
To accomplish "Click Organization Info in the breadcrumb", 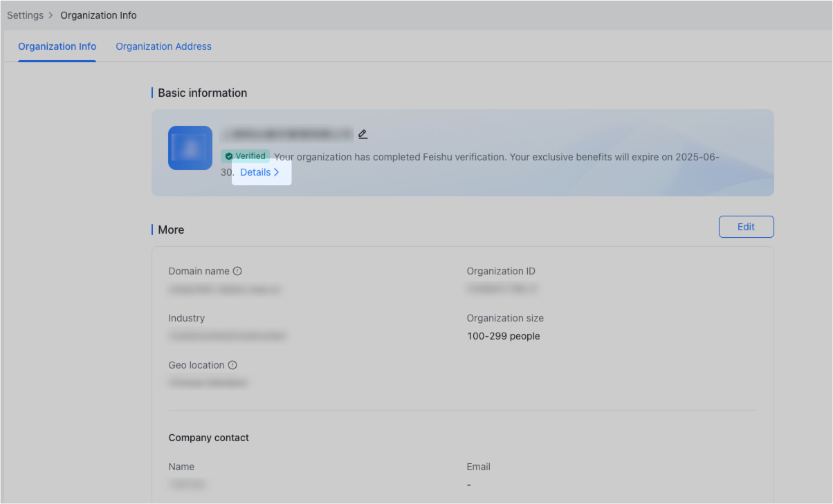I will (98, 15).
